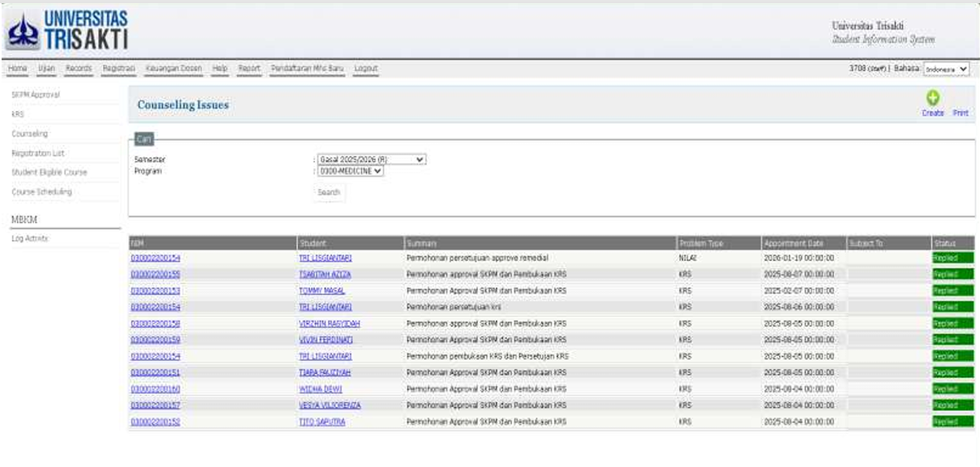Click Logout in the top menu
The width and height of the screenshot is (980, 467).
(365, 69)
